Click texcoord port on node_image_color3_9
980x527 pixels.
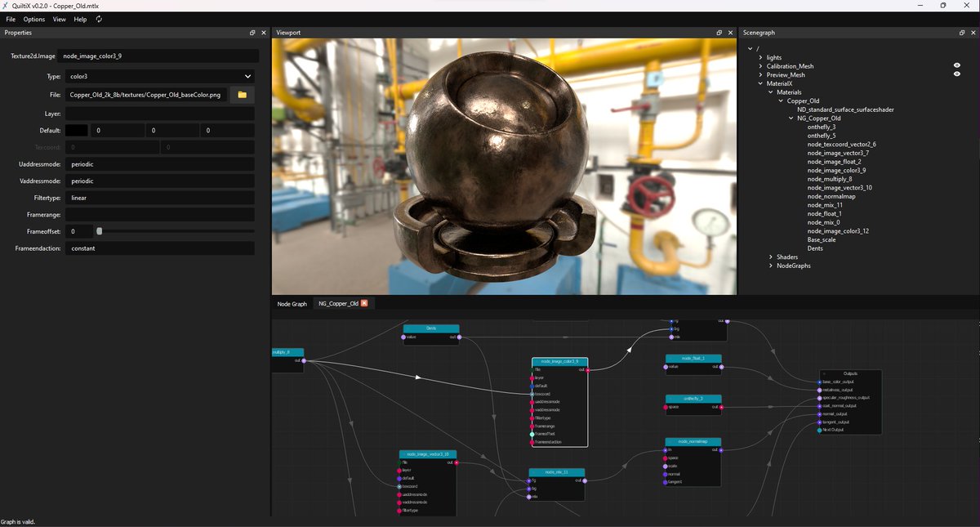pos(532,394)
